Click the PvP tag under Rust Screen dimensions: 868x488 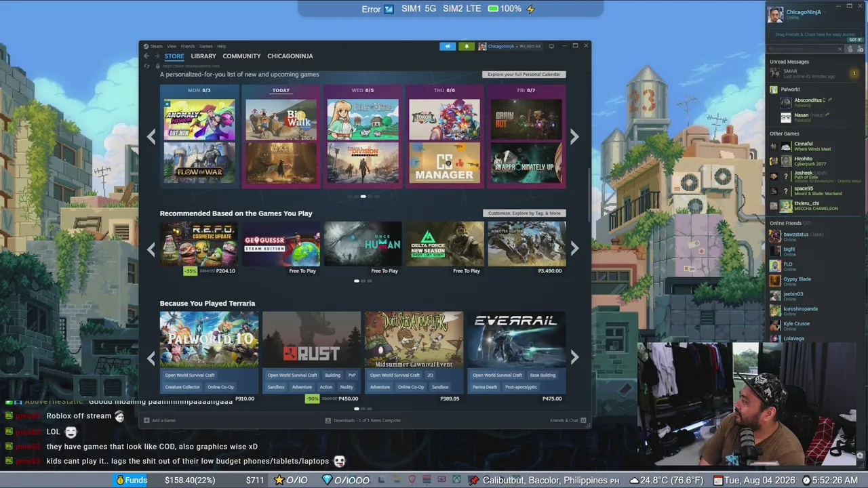tap(352, 375)
